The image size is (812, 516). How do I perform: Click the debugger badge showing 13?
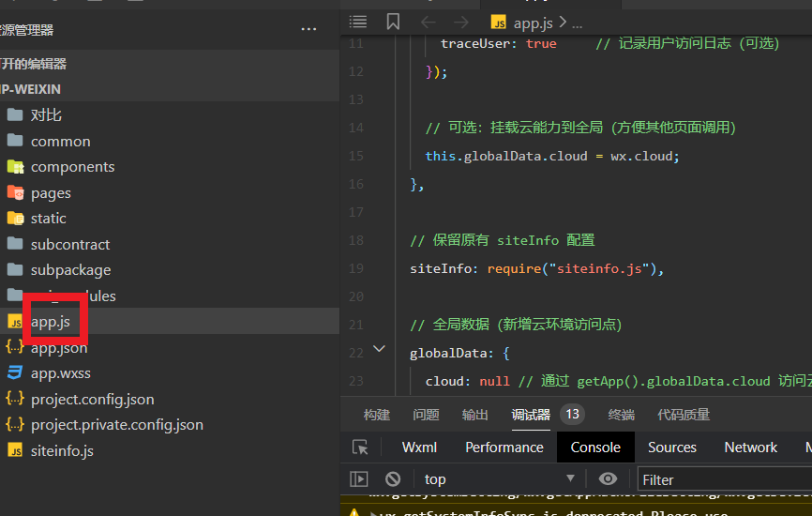[x=572, y=414]
